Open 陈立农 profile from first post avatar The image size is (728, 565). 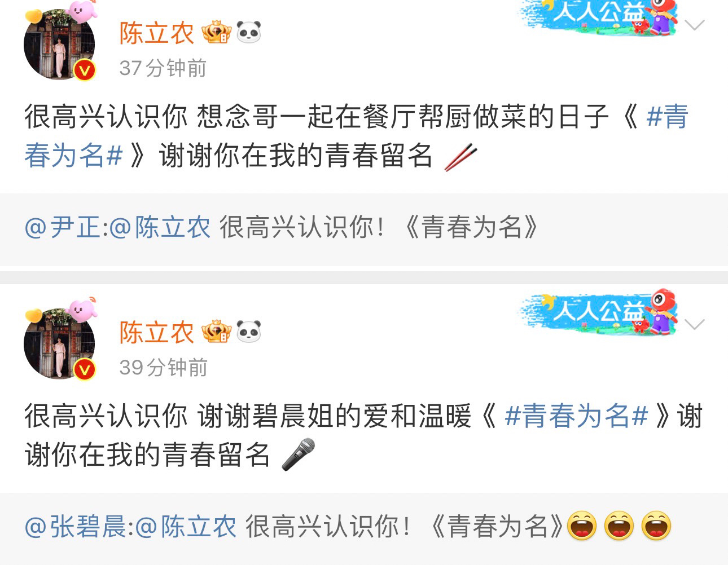tap(59, 44)
